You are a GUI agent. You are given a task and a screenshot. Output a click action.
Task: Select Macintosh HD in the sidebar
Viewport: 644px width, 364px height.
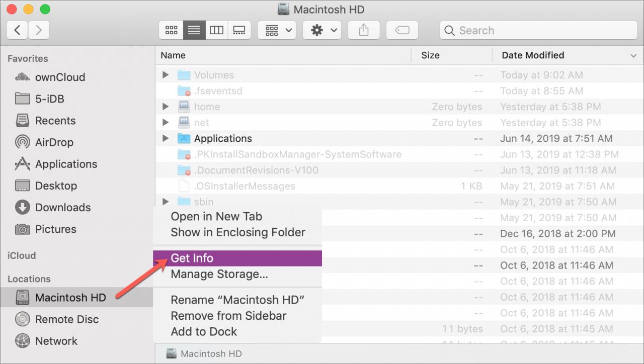(x=76, y=298)
